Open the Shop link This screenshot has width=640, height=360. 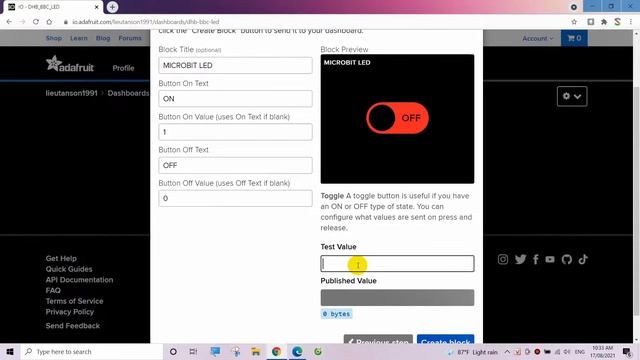(54, 38)
